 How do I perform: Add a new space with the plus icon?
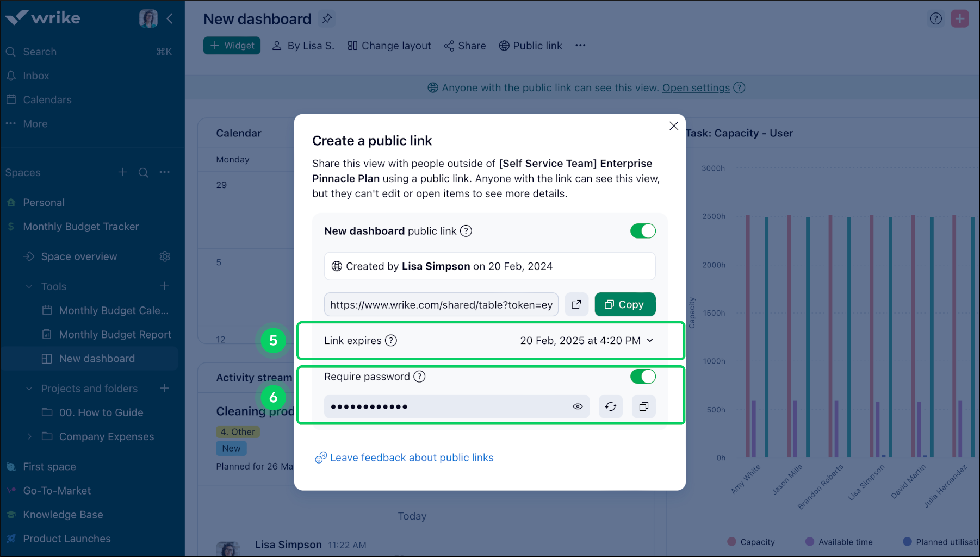click(122, 172)
